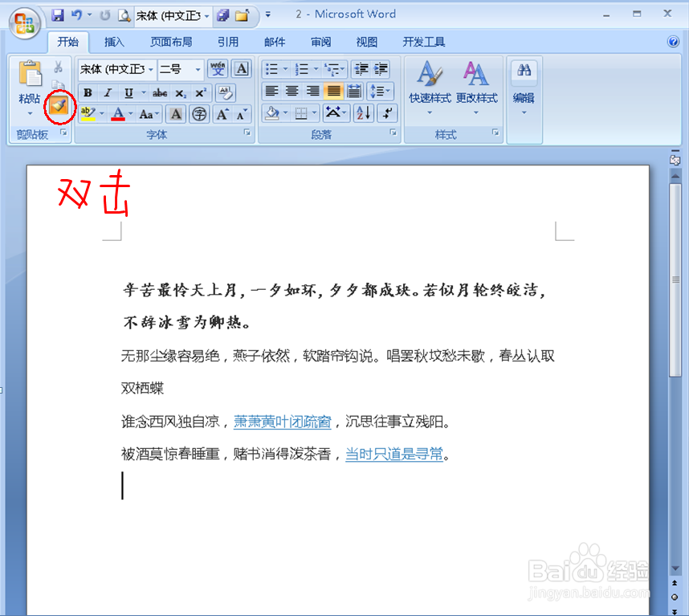Click the Sort icon in Paragraph group
Image resolution: width=689 pixels, height=616 pixels.
pos(364,113)
